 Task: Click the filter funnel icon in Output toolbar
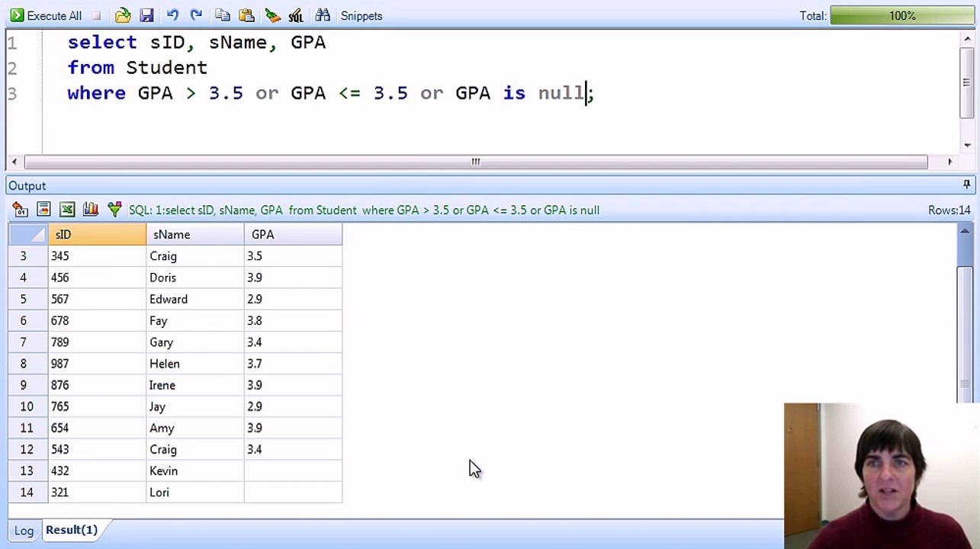tap(114, 210)
